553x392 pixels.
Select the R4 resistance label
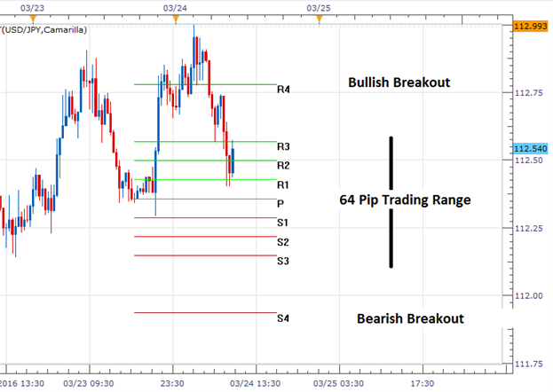[x=283, y=90]
